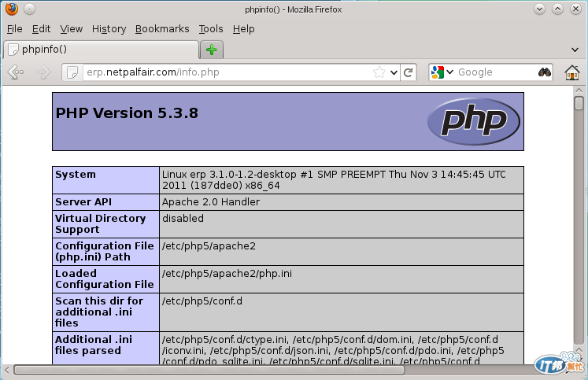Screen dimensions: 588x380
Task: Open the Tools menu
Action: coord(211,29)
